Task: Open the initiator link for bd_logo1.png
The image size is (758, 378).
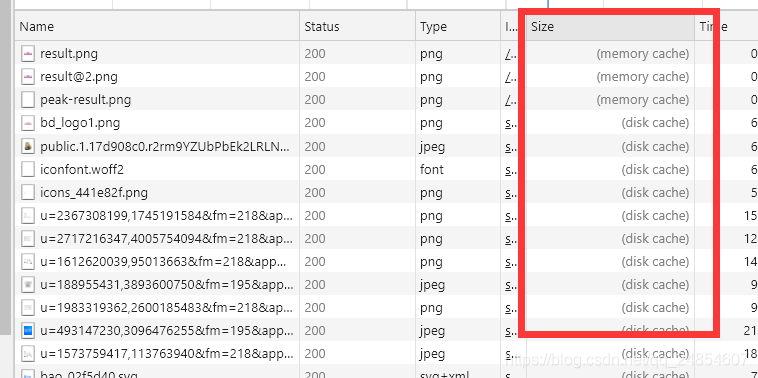Action: point(510,123)
